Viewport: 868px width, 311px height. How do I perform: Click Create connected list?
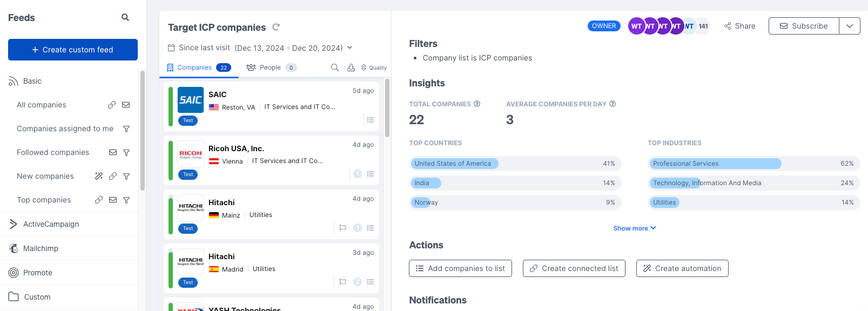click(574, 268)
